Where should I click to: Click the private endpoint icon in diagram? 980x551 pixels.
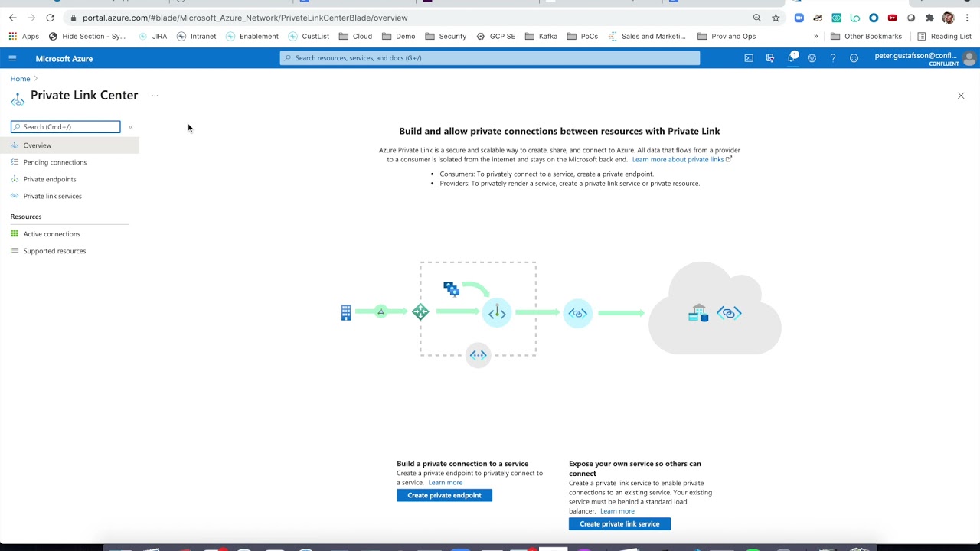[497, 312]
